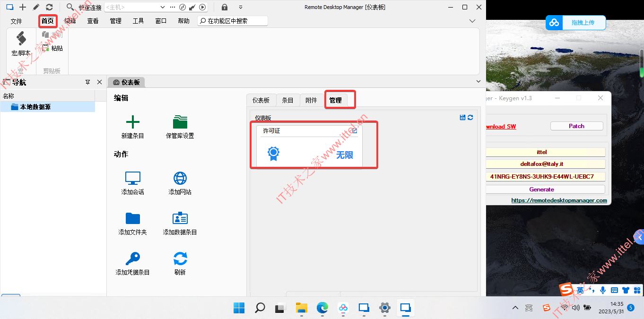Open the 许可证 card pop-out icon
The image size is (644, 319).
pos(355,130)
